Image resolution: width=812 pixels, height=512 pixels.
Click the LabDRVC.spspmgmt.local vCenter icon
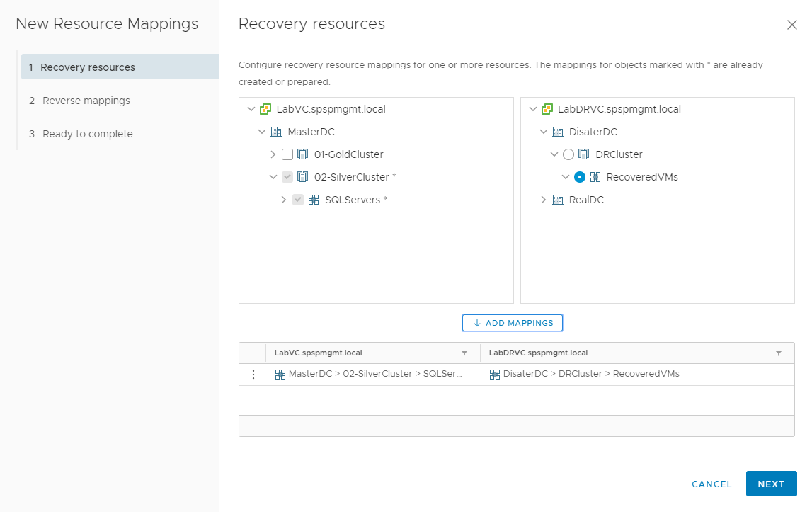point(547,109)
